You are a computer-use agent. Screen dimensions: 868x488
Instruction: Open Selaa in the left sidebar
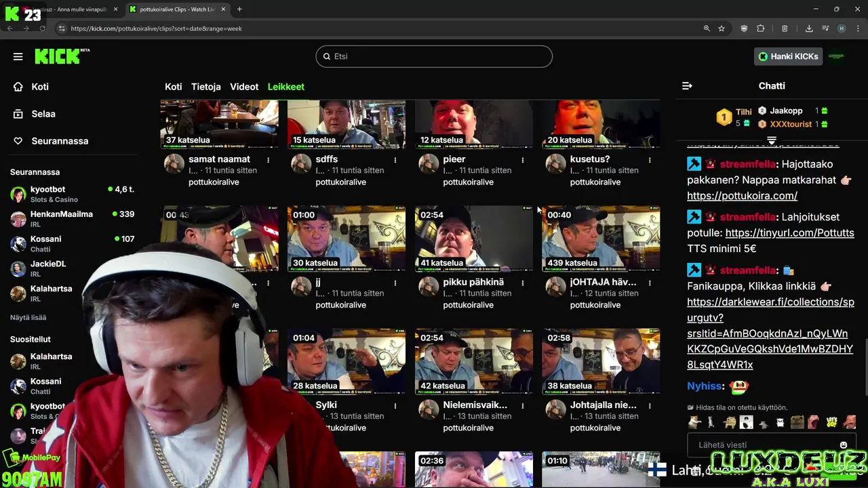pyautogui.click(x=43, y=114)
